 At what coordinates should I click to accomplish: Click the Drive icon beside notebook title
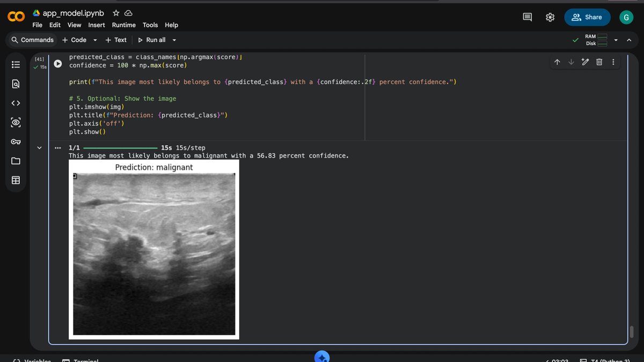point(36,13)
